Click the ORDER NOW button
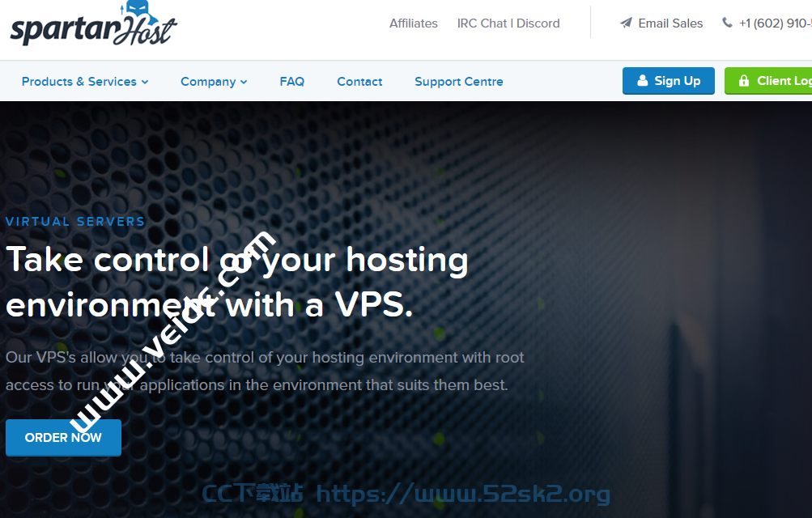This screenshot has width=812, height=518. (x=63, y=438)
